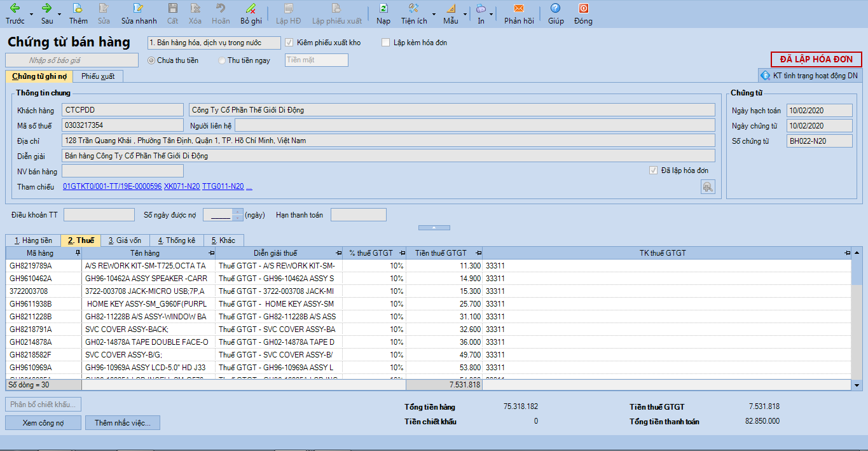The image size is (868, 451).
Task: Close the form with the Đóng icon
Action: point(583,13)
